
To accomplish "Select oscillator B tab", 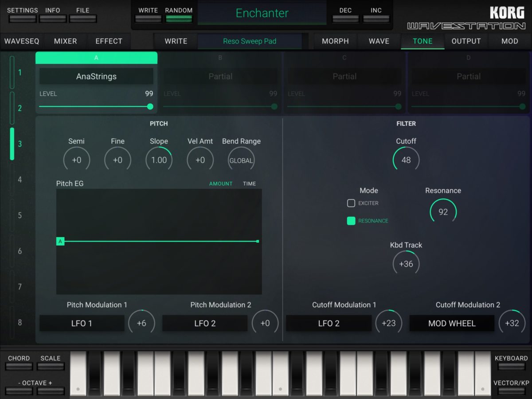I will pyautogui.click(x=220, y=58).
